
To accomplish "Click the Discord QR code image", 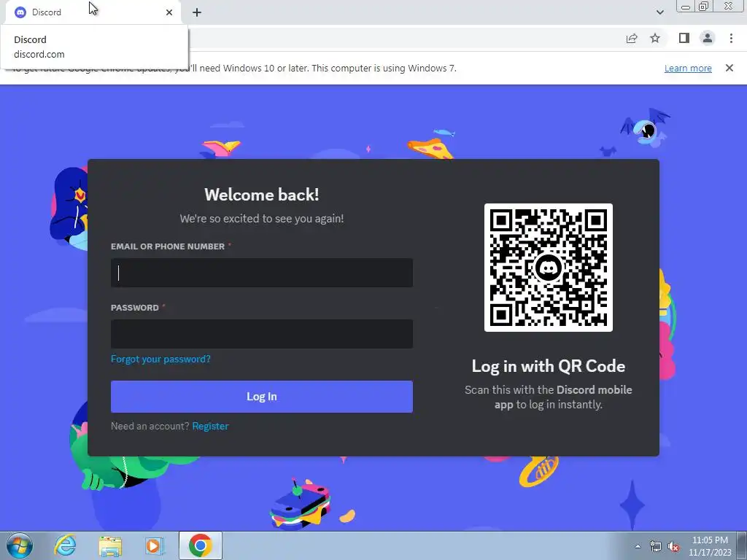I will (549, 268).
